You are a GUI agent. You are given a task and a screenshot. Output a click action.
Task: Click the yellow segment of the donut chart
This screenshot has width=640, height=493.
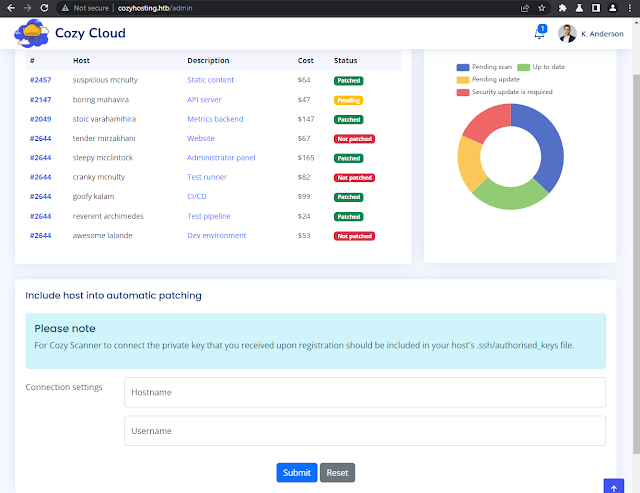coord(469,163)
